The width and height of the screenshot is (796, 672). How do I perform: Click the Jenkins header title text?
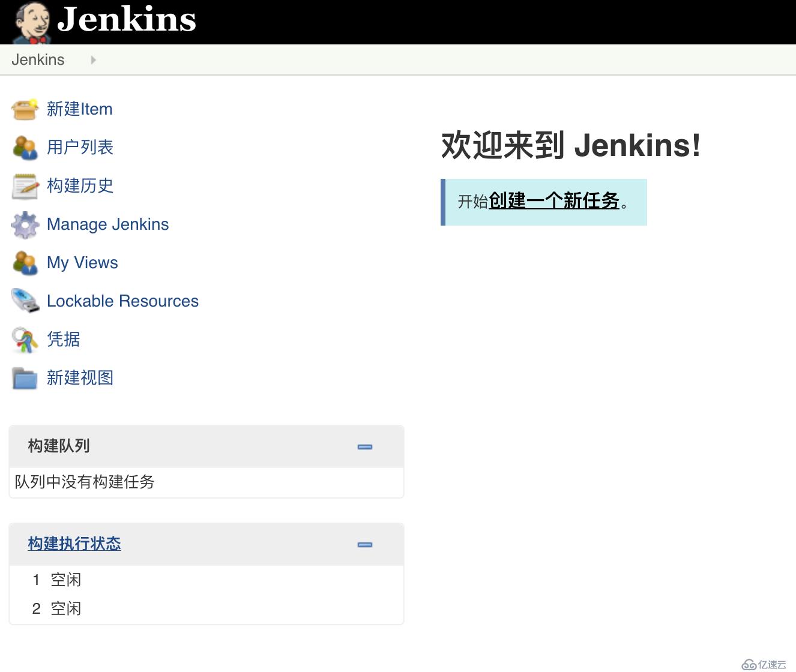[127, 19]
